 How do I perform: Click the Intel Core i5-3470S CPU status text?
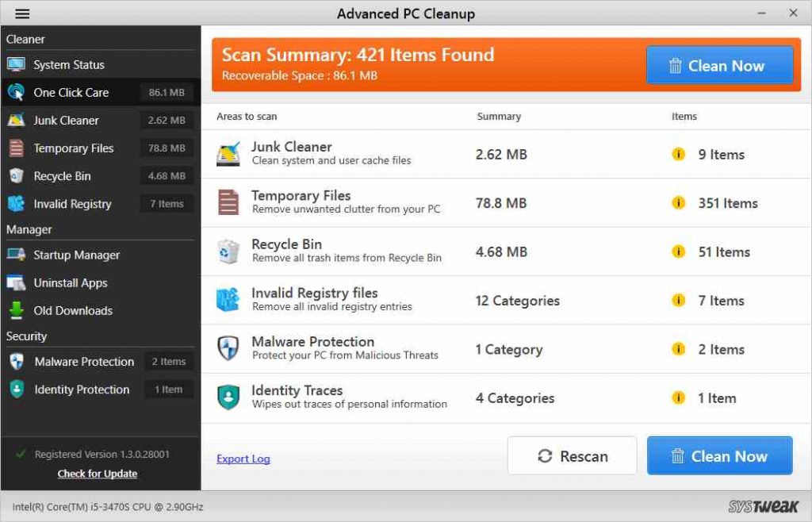click(108, 507)
